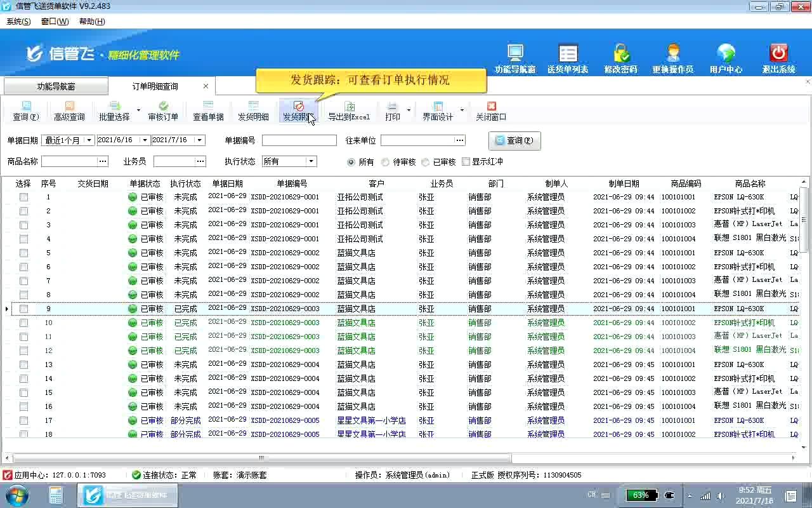This screenshot has width=812, height=508.
Task: Click the 查询(F) button beside 往来单位
Action: click(514, 140)
